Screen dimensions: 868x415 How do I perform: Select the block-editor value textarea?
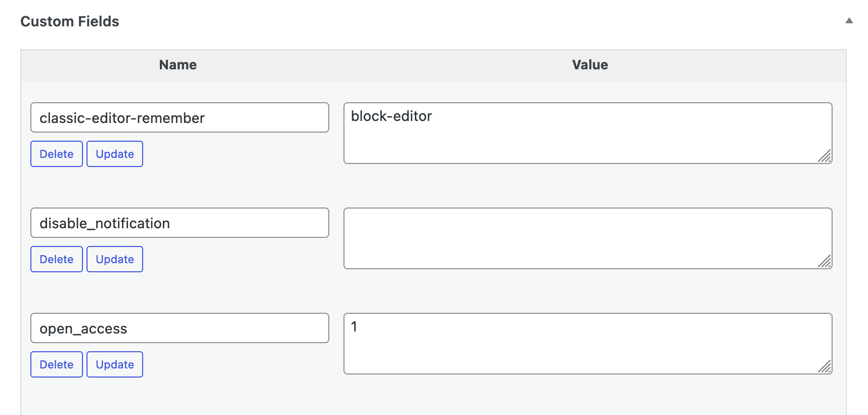(x=587, y=133)
